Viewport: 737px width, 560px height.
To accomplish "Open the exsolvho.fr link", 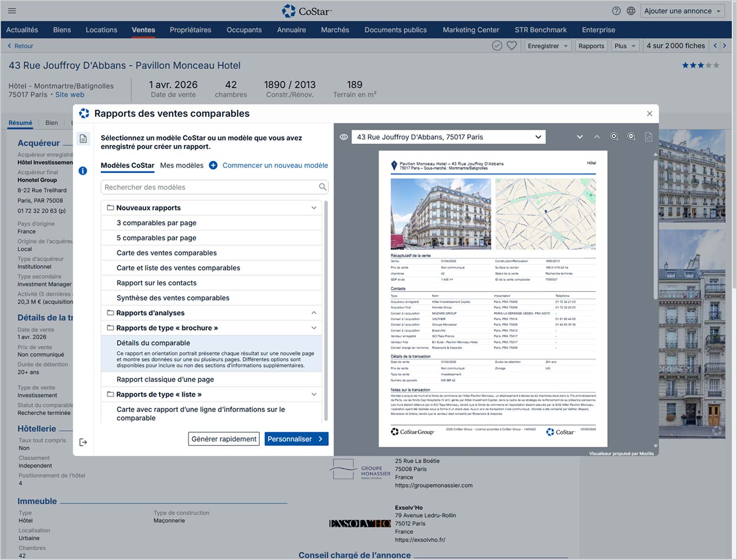I will 420,540.
